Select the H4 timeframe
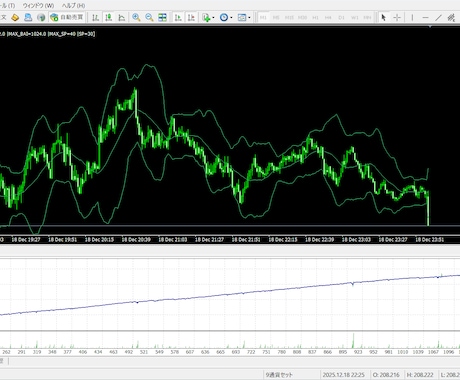This screenshot has height=380, width=460. coord(328,17)
